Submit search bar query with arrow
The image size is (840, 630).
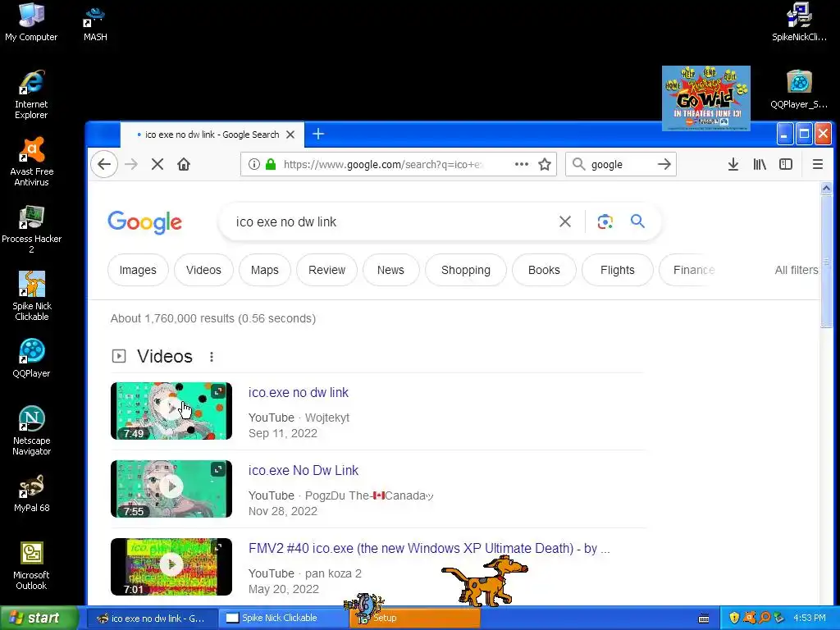(x=664, y=164)
